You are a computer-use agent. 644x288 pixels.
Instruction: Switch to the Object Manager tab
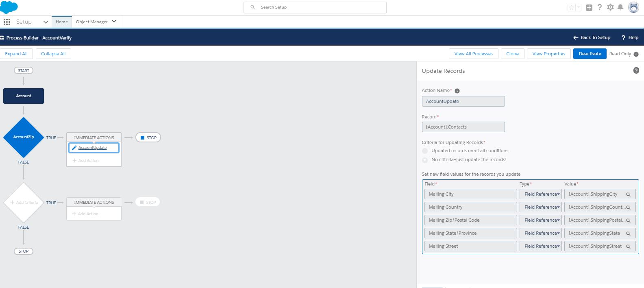click(x=92, y=22)
